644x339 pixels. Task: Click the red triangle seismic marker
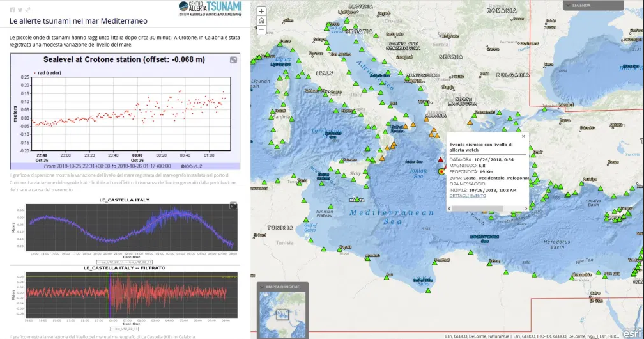(x=440, y=160)
